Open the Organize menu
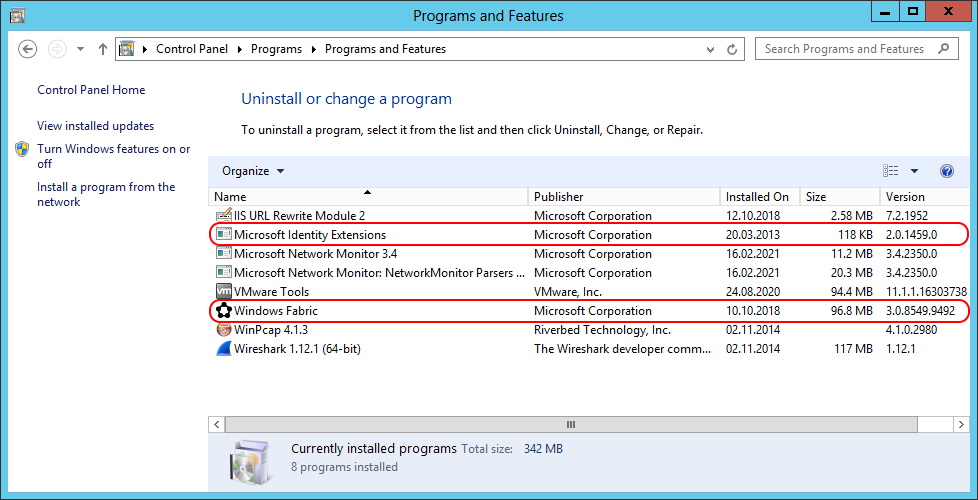Viewport: 978px width, 500px height. point(253,171)
